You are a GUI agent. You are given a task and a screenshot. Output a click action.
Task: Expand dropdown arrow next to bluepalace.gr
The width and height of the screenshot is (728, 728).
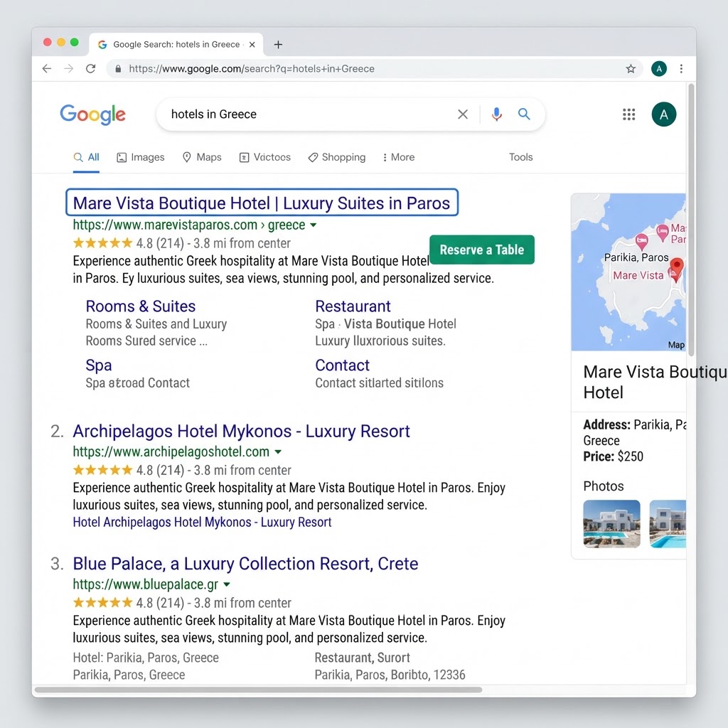(227, 584)
